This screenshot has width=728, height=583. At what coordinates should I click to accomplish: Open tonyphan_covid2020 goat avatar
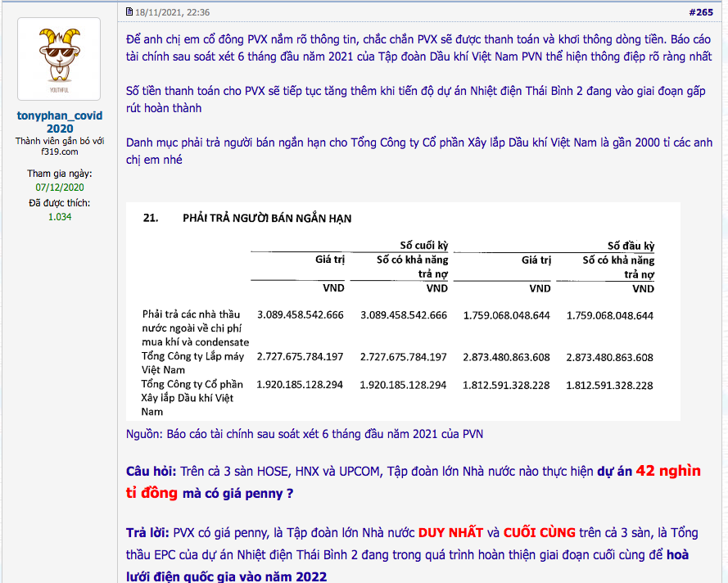click(x=59, y=59)
